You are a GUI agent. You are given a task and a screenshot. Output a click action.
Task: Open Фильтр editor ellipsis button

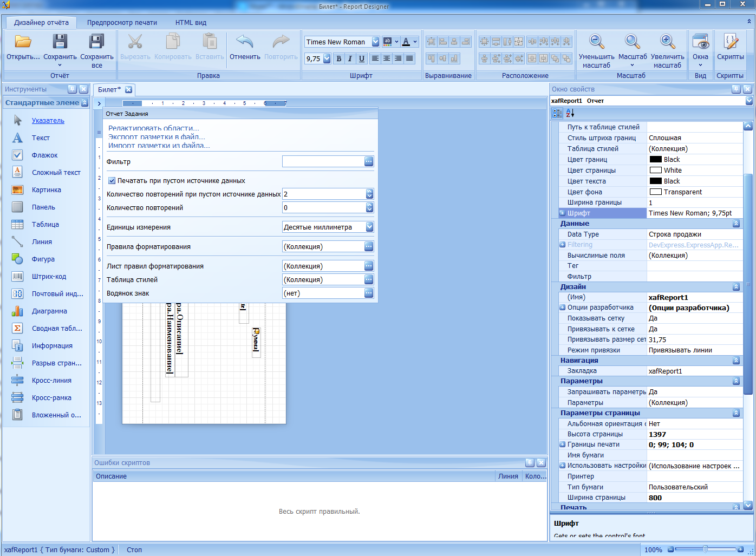(x=369, y=161)
